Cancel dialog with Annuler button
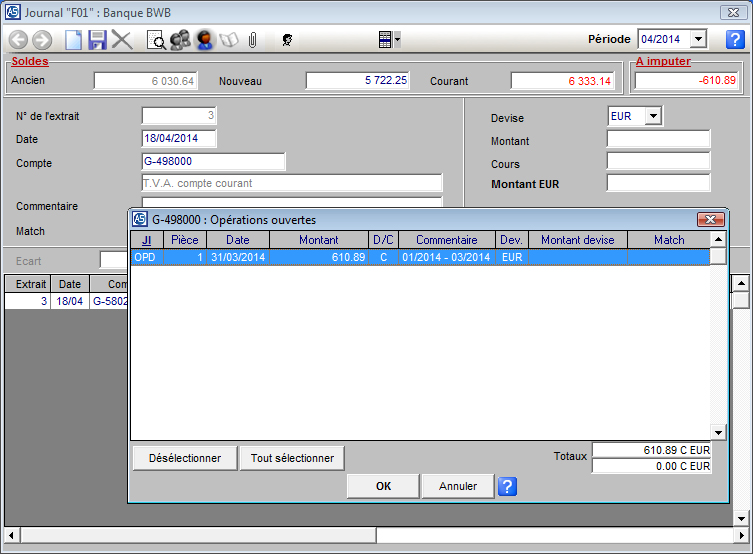The width and height of the screenshot is (753, 554). click(458, 486)
